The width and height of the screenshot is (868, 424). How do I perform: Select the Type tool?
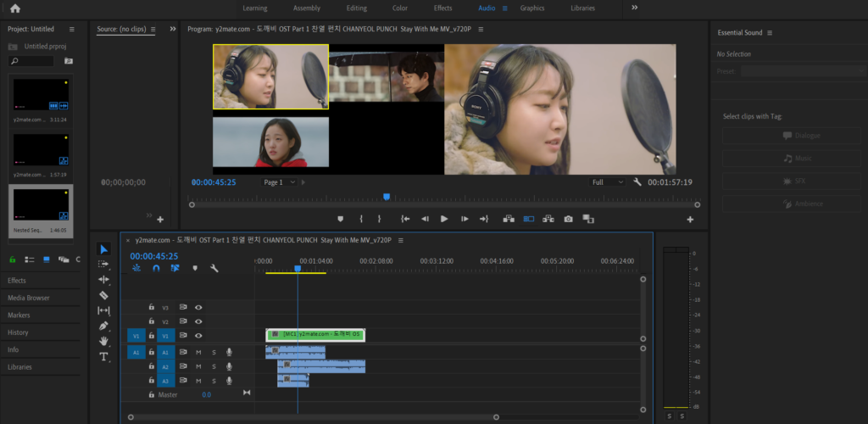click(103, 356)
